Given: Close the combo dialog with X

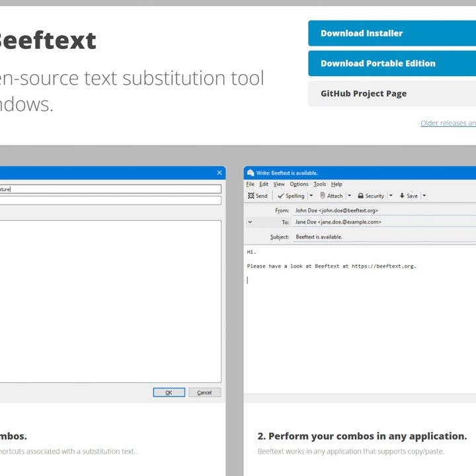Looking at the screenshot, I should [219, 173].
